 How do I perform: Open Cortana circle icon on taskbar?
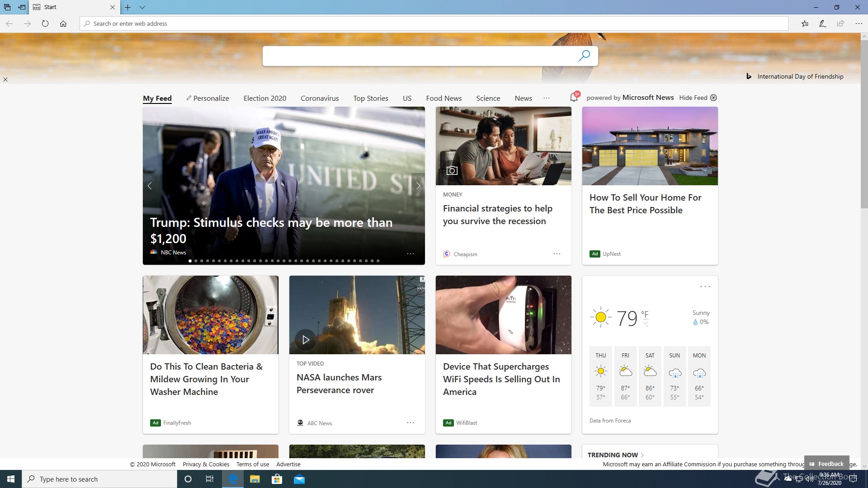coord(188,479)
